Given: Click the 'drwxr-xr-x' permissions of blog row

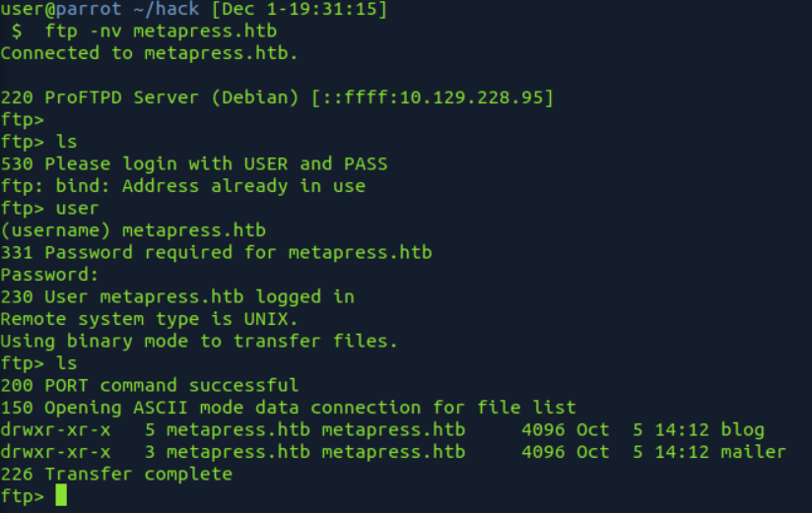Looking at the screenshot, I should click(x=55, y=429).
